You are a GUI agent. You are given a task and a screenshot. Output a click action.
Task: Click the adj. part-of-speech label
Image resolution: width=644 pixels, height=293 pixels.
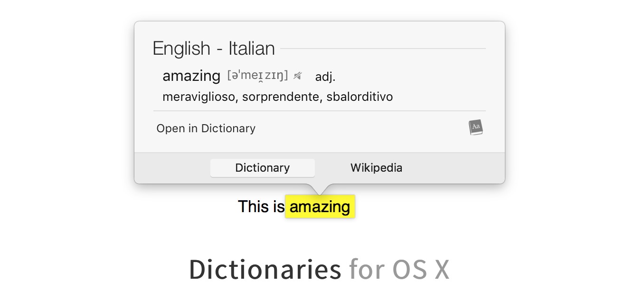pos(325,77)
